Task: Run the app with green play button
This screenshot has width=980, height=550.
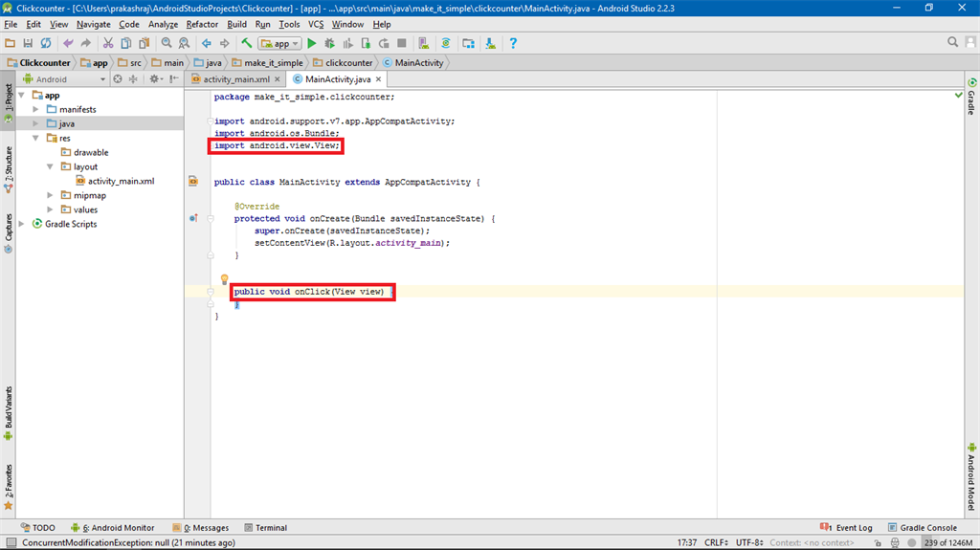Action: pyautogui.click(x=312, y=43)
